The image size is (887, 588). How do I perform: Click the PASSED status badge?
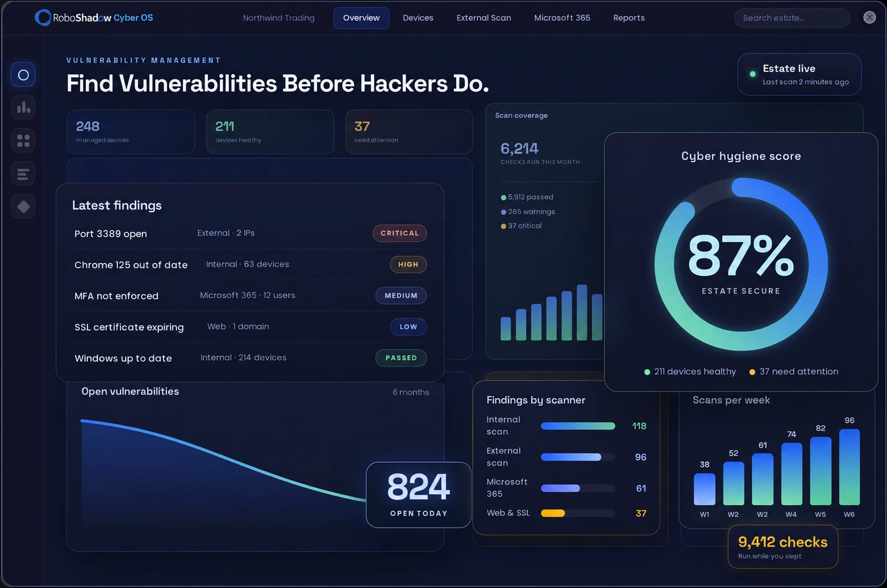pyautogui.click(x=401, y=358)
